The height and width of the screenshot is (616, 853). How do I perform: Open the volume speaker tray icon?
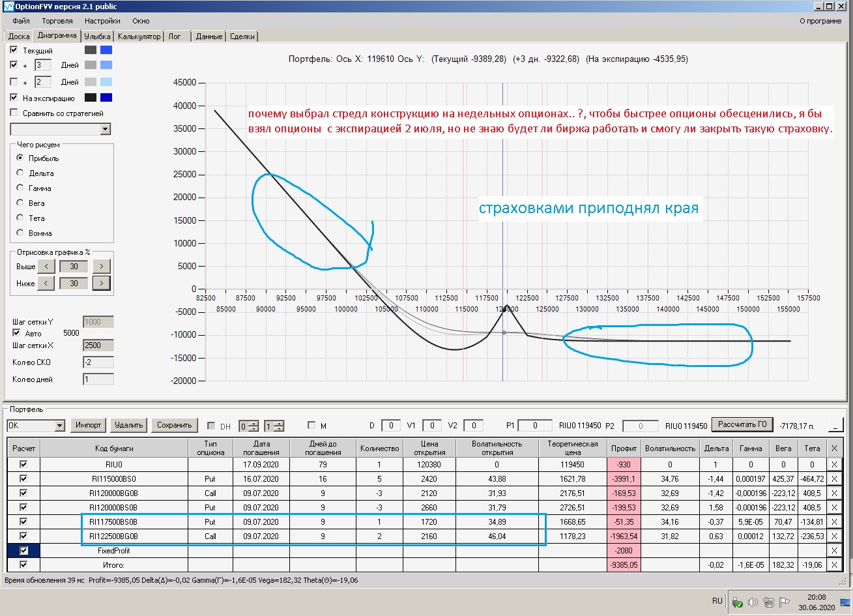[753, 602]
